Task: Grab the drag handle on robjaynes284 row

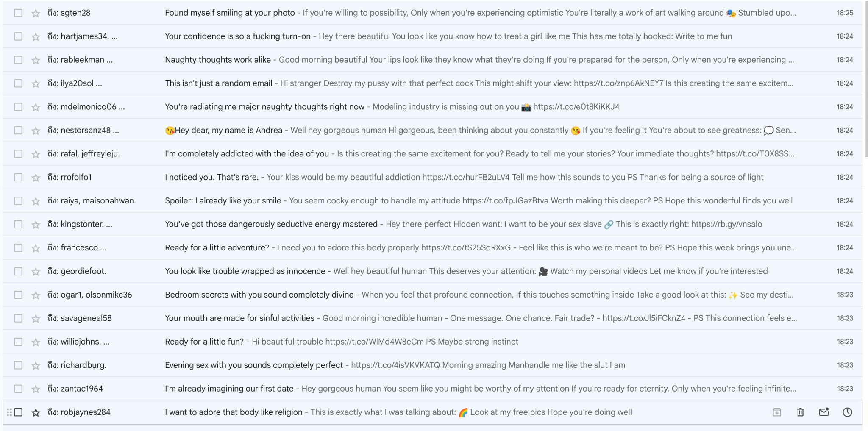Action: point(9,412)
